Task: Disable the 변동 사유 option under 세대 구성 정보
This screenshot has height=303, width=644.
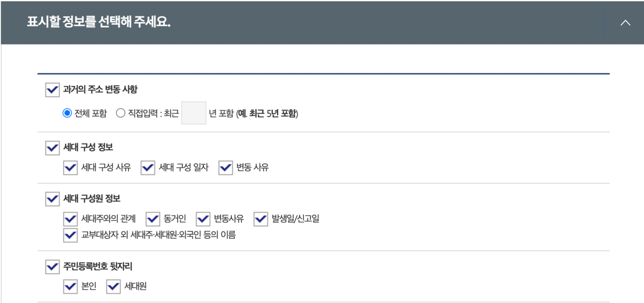Action: coord(225,168)
